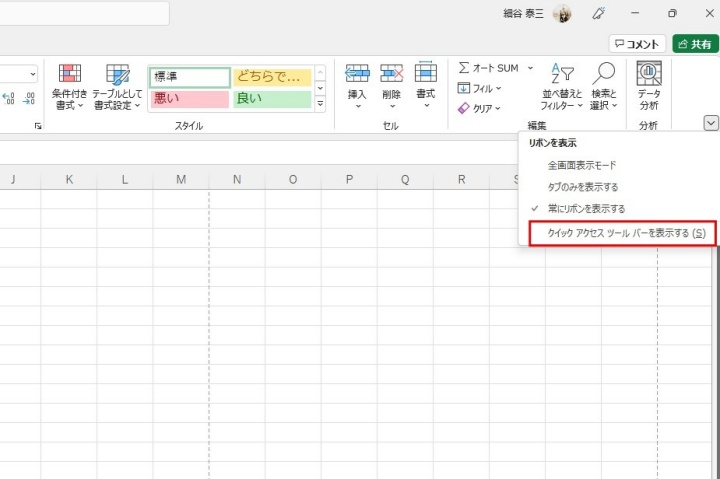Click the search box in title bar
This screenshot has height=479, width=720.
(x=84, y=13)
